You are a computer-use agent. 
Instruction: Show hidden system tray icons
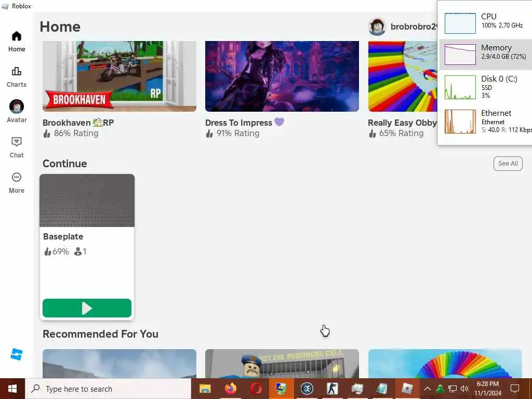pyautogui.click(x=428, y=389)
